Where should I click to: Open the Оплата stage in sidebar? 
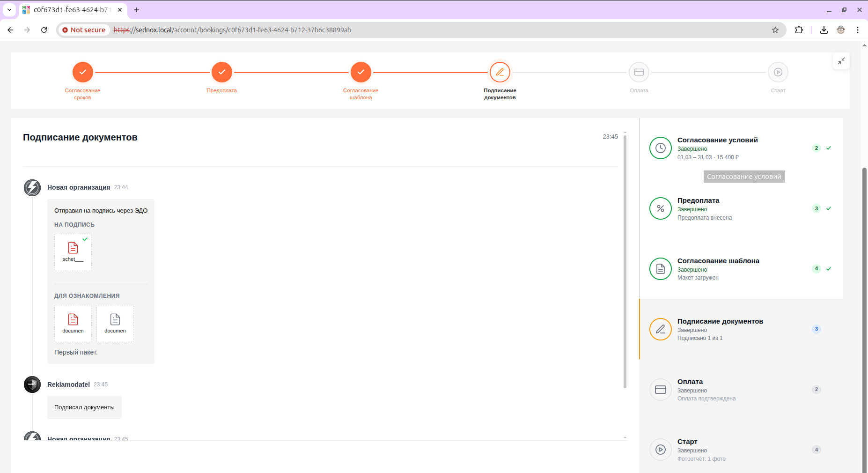click(x=741, y=390)
